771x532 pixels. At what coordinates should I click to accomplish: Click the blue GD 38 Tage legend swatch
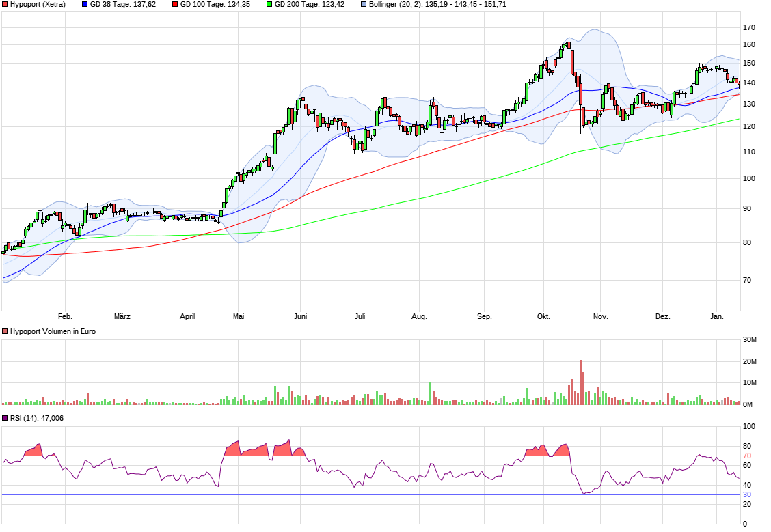(85, 4)
